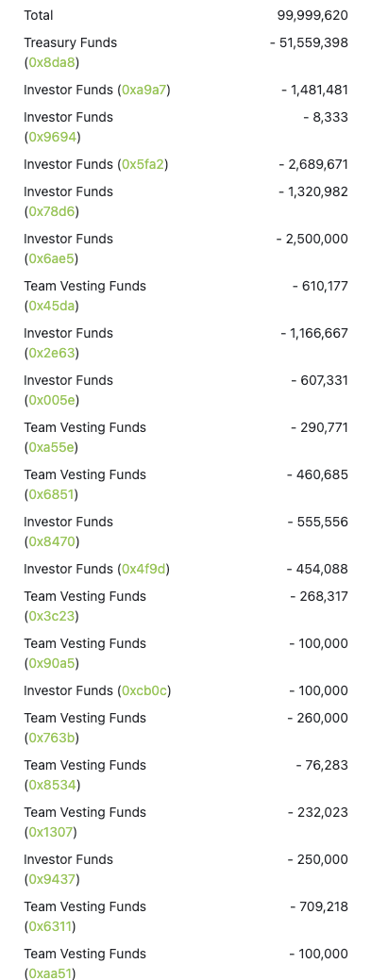Image resolution: width=371 pixels, height=980 pixels.
Task: Open the 0x6311 Team Vesting address
Action: tap(51, 927)
